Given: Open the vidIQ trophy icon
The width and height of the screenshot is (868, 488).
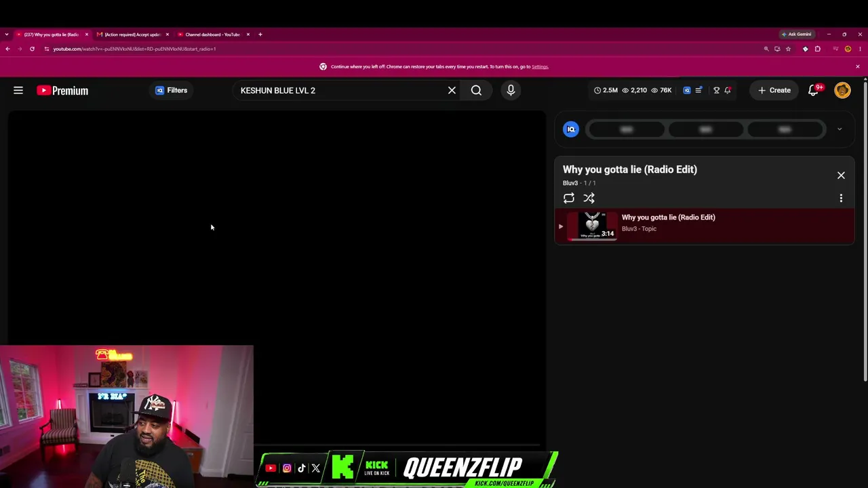Looking at the screenshot, I should click(x=716, y=90).
